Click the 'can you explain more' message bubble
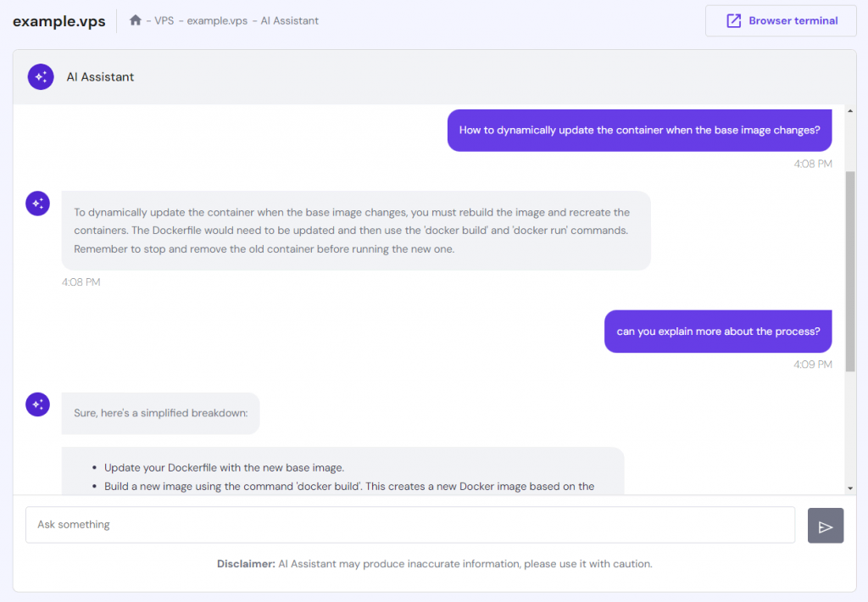This screenshot has height=602, width=868. [718, 332]
